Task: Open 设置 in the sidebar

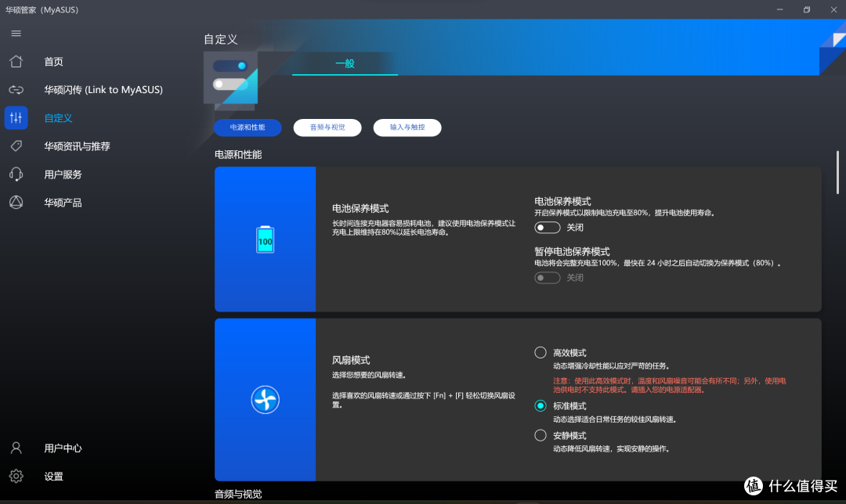Action: tap(53, 476)
